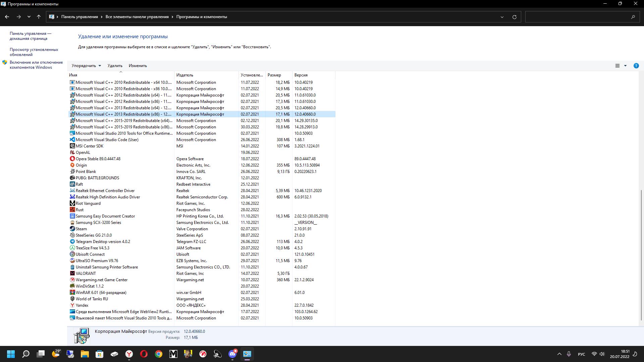Open Discord from the taskbar
This screenshot has width=644, height=362.
point(232,354)
